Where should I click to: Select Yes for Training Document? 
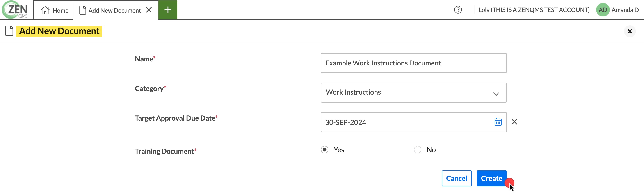pos(324,150)
